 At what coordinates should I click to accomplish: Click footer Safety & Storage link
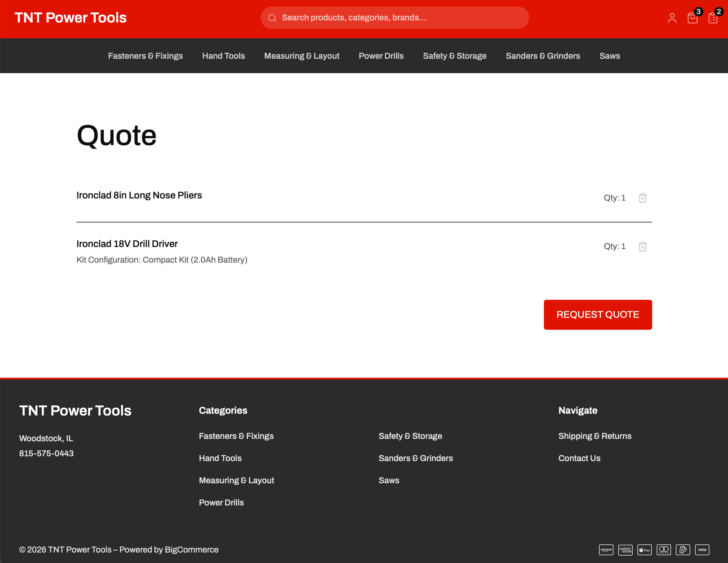410,436
